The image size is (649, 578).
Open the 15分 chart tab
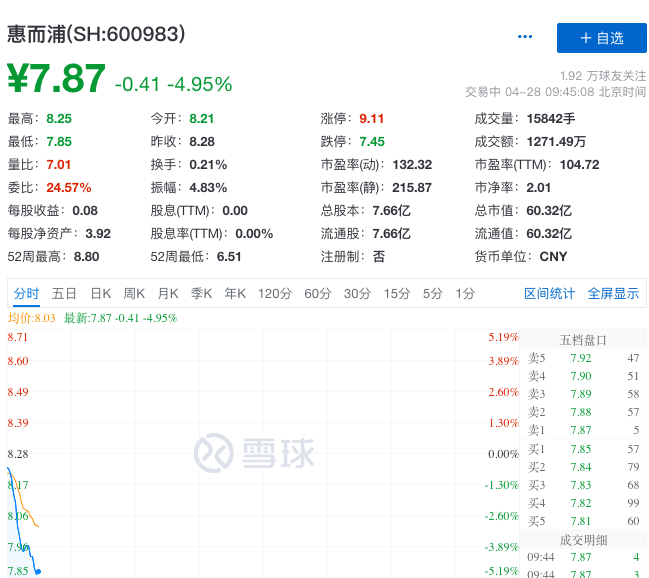pos(397,294)
